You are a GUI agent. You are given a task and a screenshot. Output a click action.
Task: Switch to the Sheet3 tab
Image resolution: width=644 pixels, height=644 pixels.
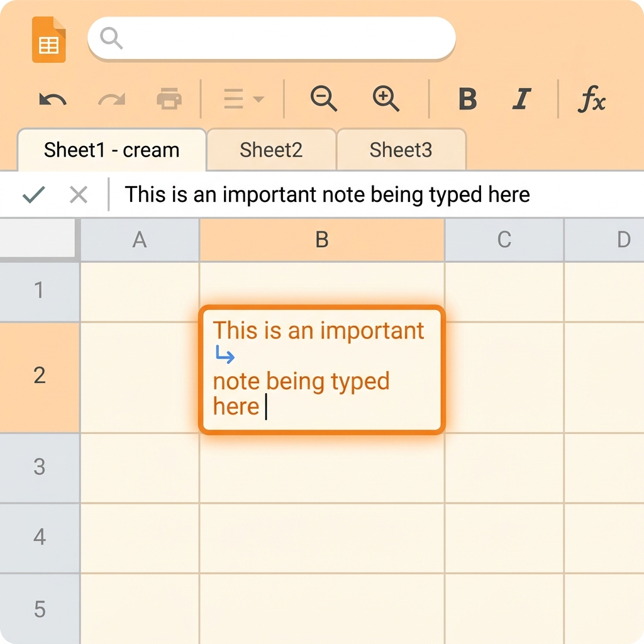pos(401,150)
